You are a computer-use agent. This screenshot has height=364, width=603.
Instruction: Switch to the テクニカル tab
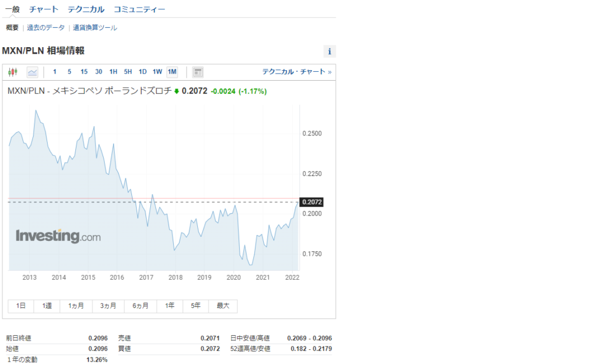pos(86,9)
